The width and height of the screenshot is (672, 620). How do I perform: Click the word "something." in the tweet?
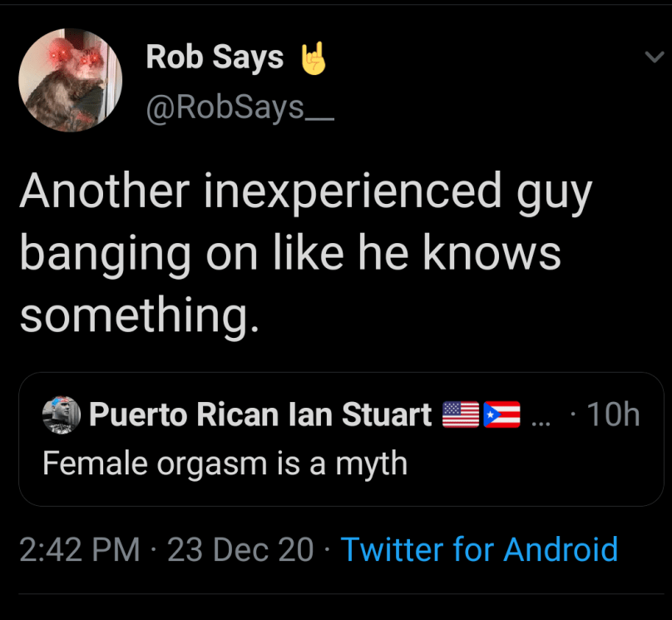coord(134,315)
